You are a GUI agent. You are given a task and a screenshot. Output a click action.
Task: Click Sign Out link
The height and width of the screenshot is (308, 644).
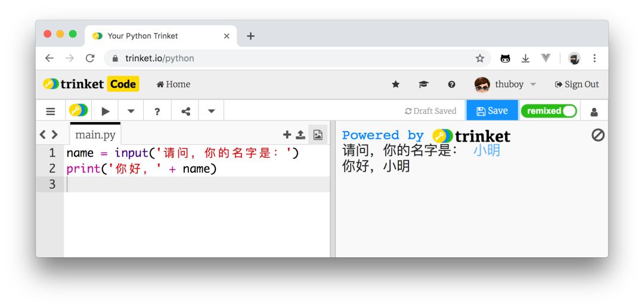[x=577, y=85]
